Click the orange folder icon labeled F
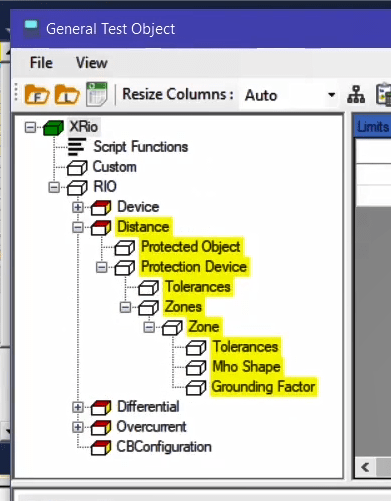391x501 pixels. (37, 95)
